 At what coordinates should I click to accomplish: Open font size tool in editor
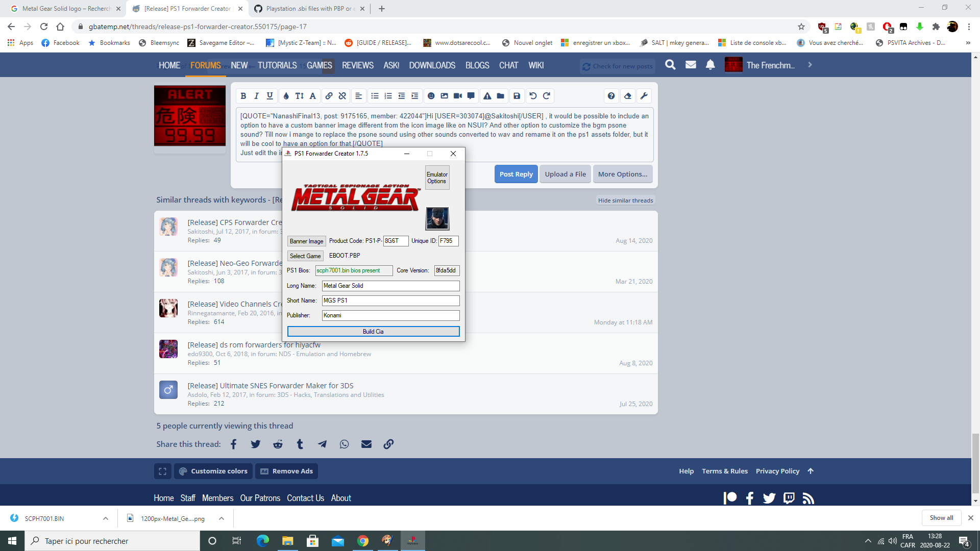click(x=300, y=96)
